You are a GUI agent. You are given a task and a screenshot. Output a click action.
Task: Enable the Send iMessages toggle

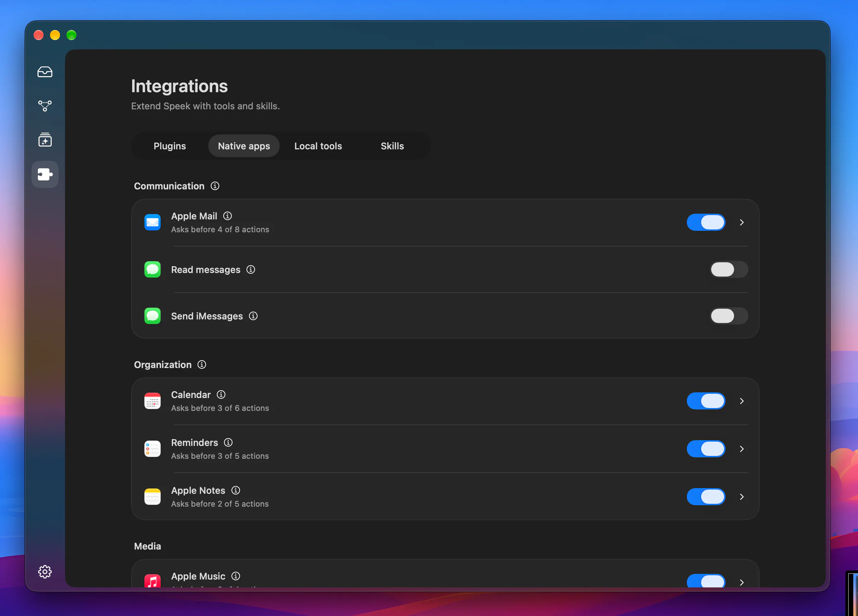[x=729, y=316]
